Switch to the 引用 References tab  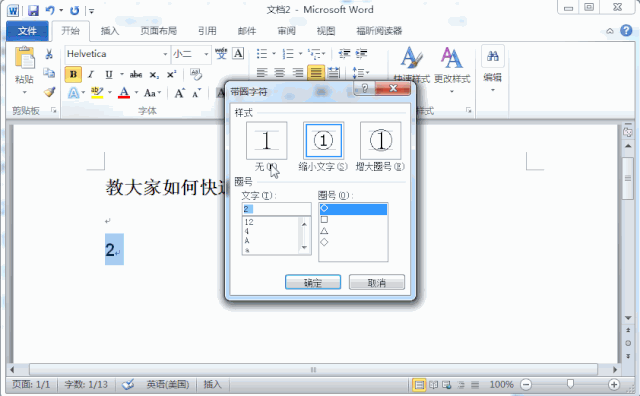pos(207,31)
